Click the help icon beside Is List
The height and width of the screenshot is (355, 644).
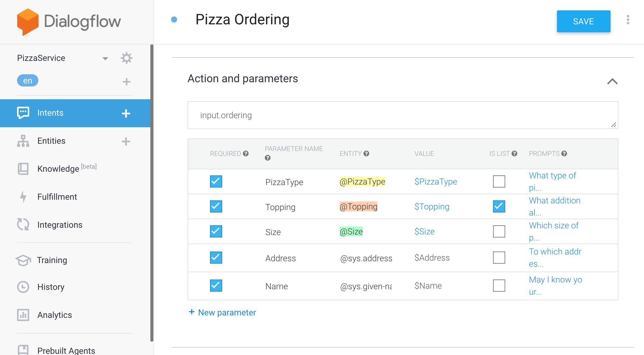tap(515, 153)
